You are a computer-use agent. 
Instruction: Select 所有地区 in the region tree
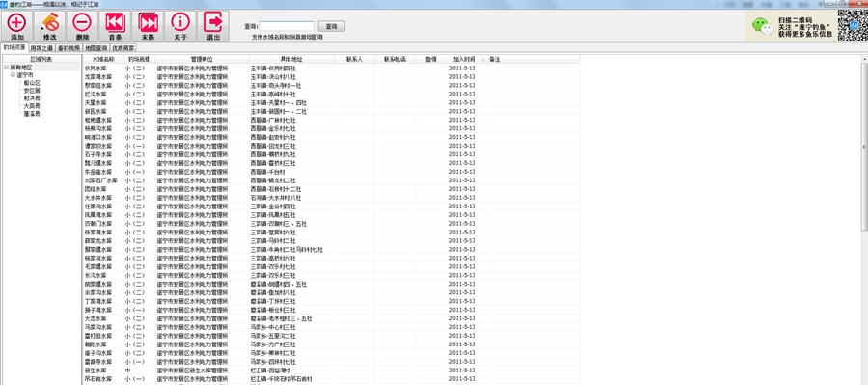(21, 67)
